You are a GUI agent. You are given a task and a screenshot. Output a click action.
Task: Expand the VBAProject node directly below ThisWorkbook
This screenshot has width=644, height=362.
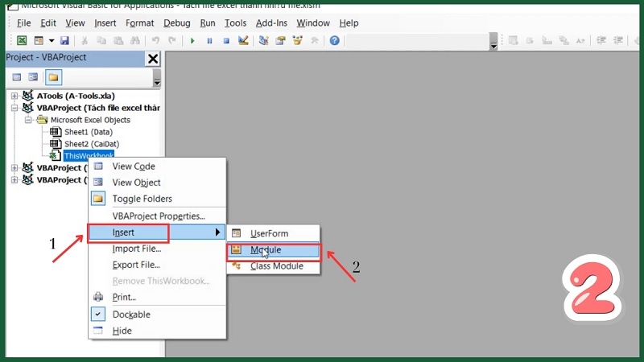pos(14,168)
